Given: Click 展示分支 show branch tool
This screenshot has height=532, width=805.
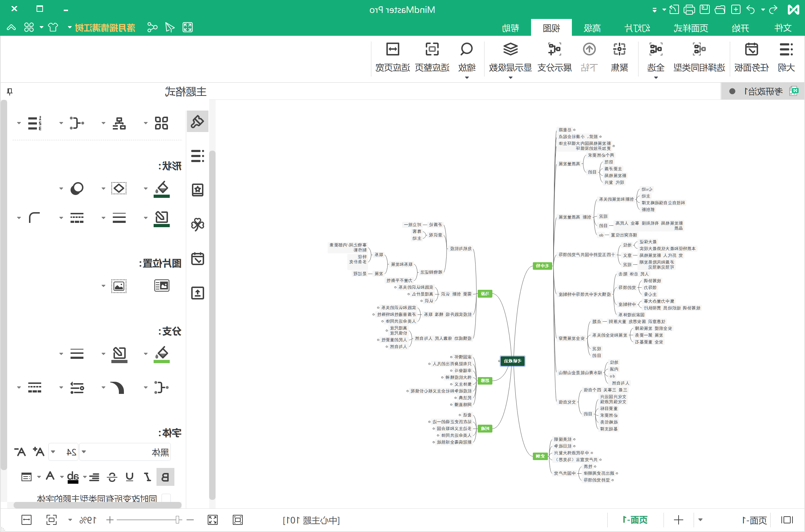Looking at the screenshot, I should click(x=554, y=57).
